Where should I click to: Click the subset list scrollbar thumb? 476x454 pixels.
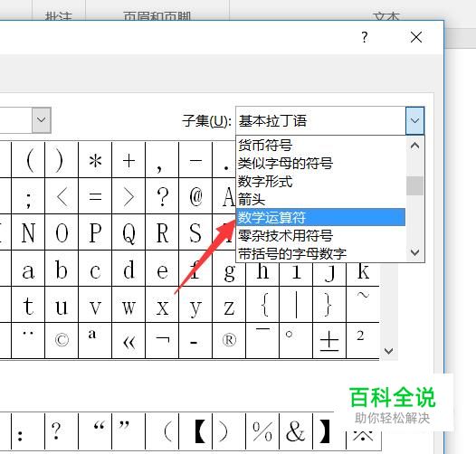click(414, 185)
